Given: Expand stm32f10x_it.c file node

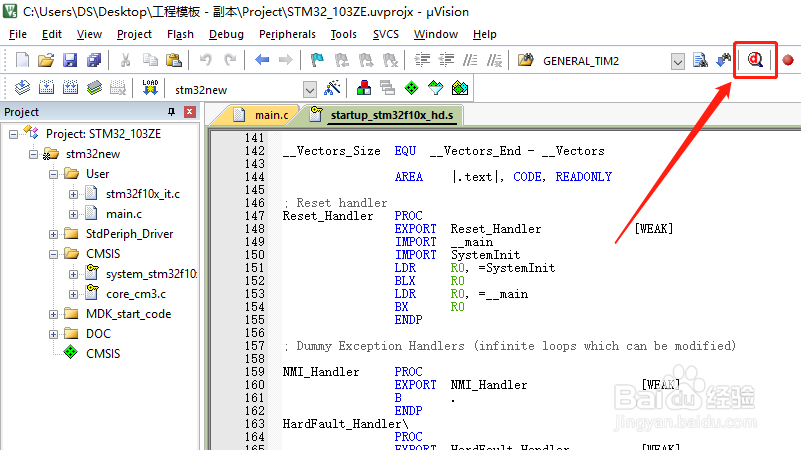Looking at the screenshot, I should (x=73, y=194).
